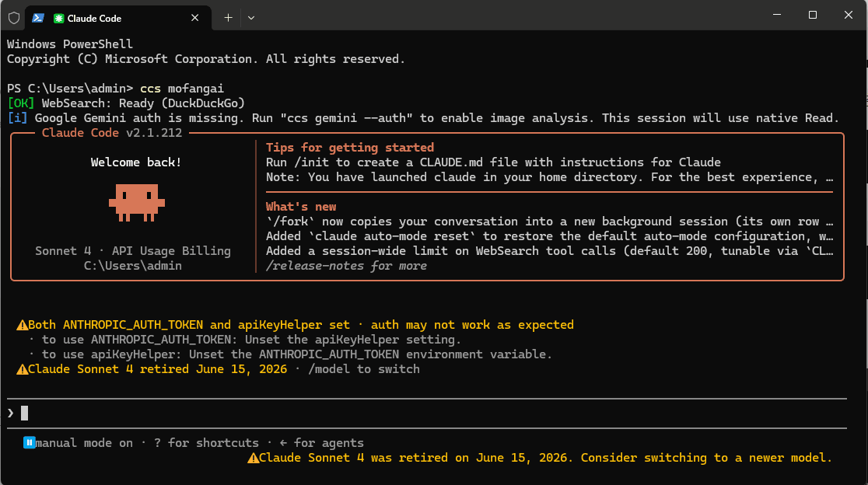Click 'Added `claude auto-mode reset`' line
The image size is (868, 485).
(550, 236)
